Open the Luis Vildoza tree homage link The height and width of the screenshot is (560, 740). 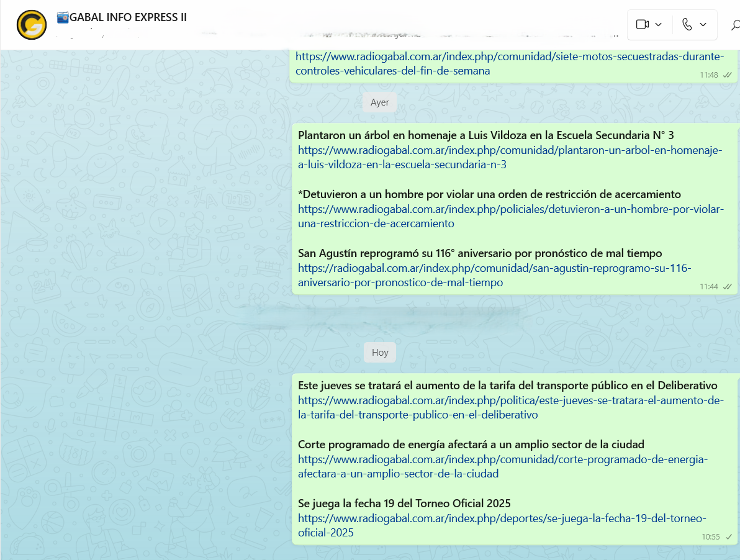pyautogui.click(x=509, y=157)
